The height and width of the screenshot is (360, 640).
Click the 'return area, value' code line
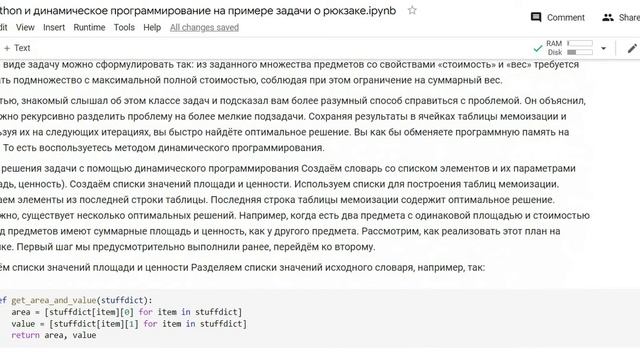coord(53,335)
